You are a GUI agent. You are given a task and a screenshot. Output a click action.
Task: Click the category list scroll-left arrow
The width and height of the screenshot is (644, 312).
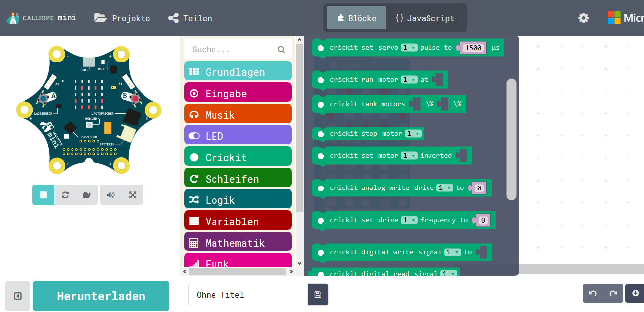tap(185, 271)
